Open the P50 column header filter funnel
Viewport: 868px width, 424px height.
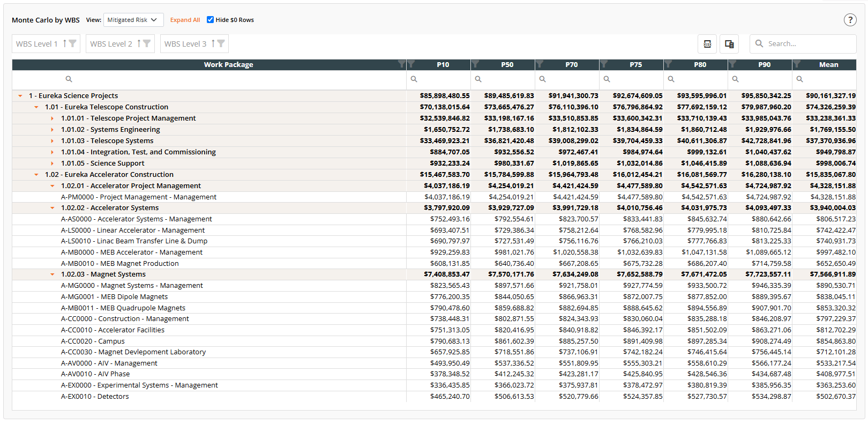pos(476,64)
